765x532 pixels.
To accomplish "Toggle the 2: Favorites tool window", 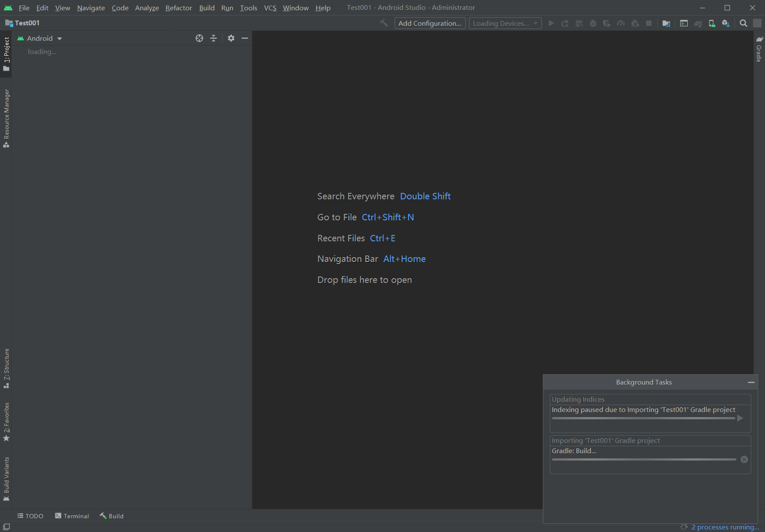I will [6, 422].
